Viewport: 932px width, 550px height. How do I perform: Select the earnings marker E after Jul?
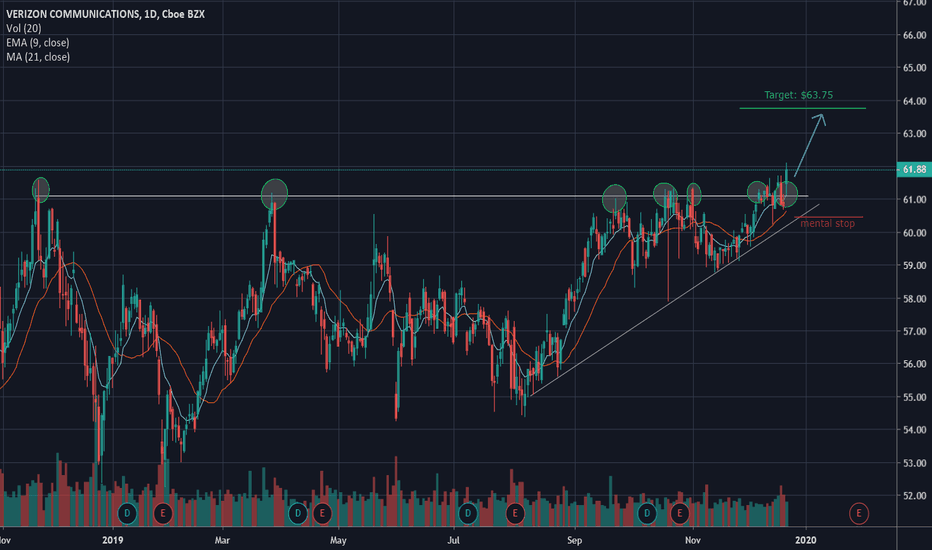[515, 513]
